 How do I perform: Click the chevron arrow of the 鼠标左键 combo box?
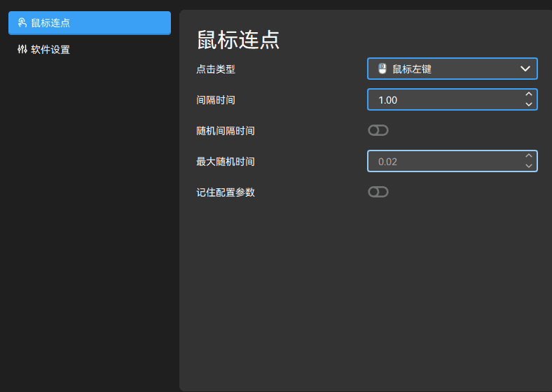tap(525, 69)
